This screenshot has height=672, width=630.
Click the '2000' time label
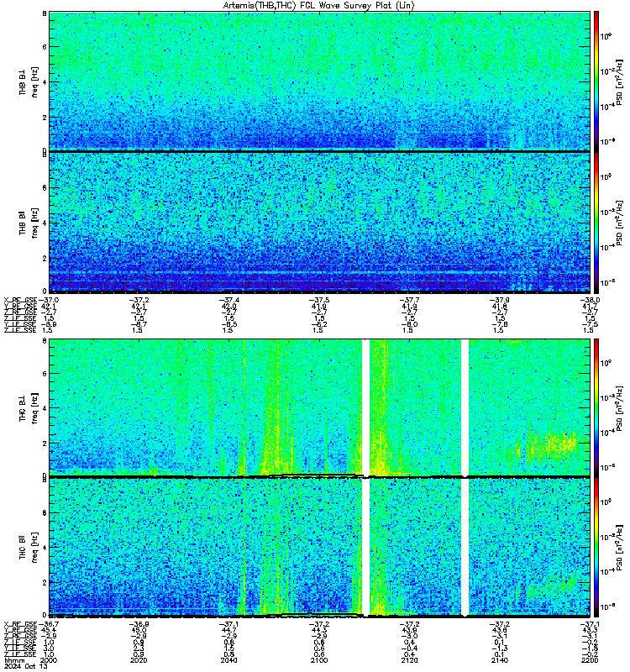coord(48,660)
